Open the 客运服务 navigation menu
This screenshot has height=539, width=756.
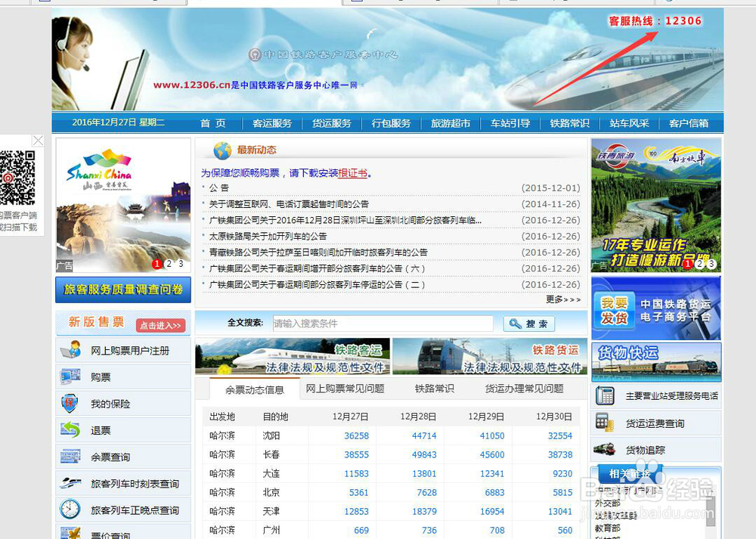[x=272, y=123]
